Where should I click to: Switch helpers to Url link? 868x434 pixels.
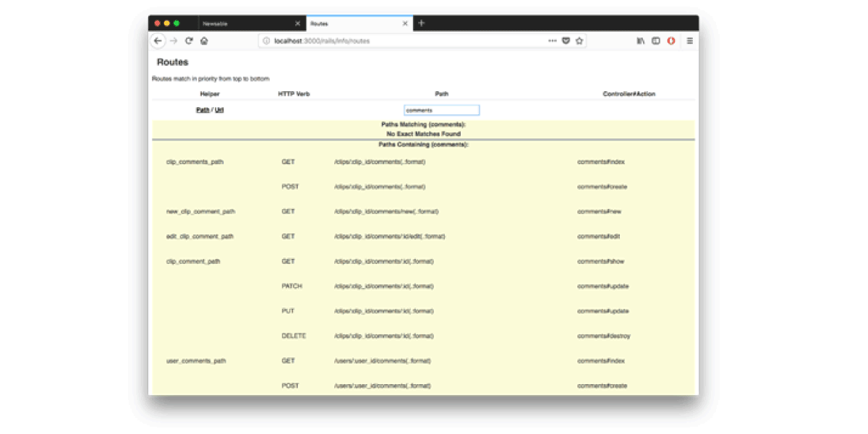[219, 110]
